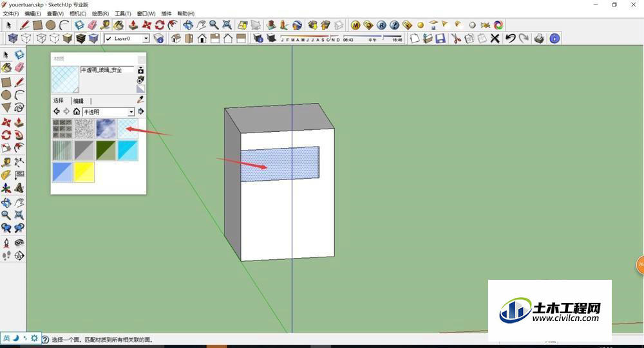Select the light blue safety glass swatch
Image resolution: width=644 pixels, height=348 pixels.
128,129
